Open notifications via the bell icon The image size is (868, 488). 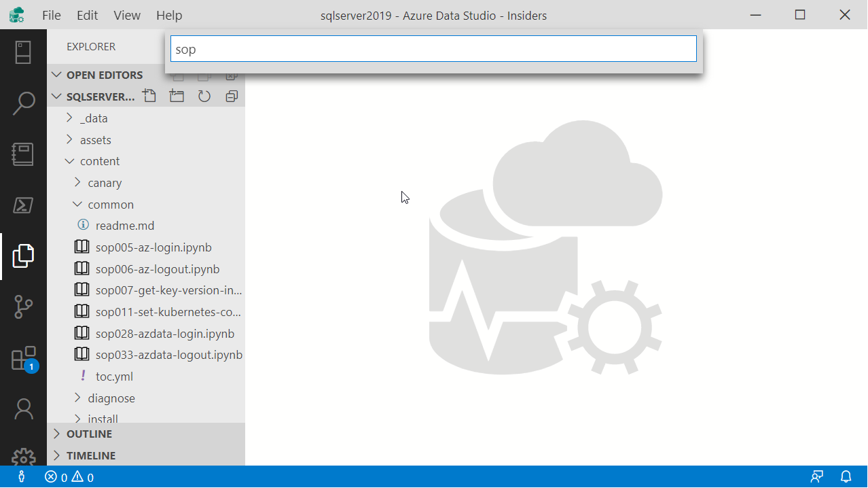pyautogui.click(x=844, y=476)
